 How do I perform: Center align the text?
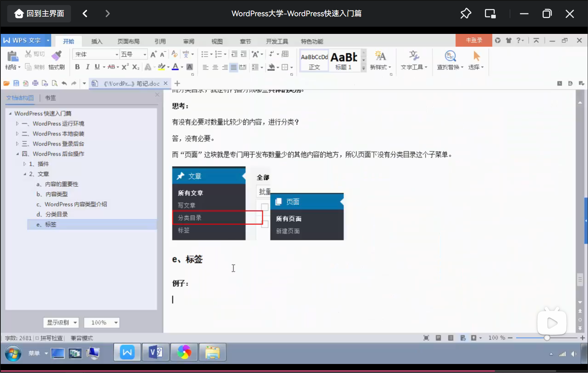point(215,67)
